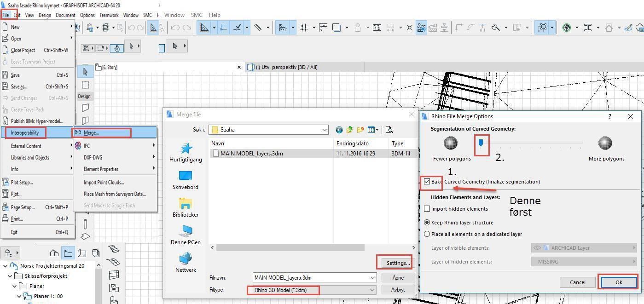
Task: Open the Skrivebord desktop location
Action: coord(186,180)
